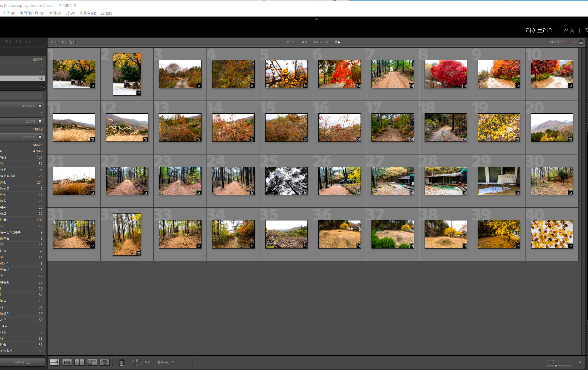
Task: Switch to Loupe view icon in toolbar
Action: coord(67,362)
